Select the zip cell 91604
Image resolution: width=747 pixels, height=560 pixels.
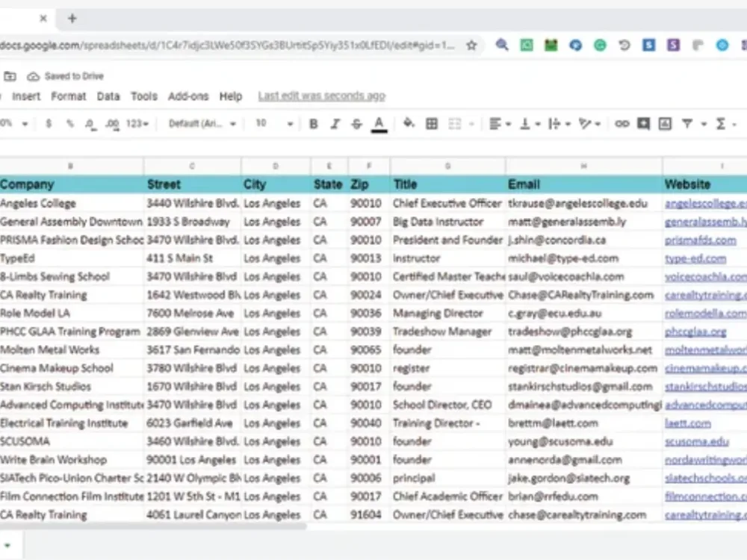coord(369,515)
